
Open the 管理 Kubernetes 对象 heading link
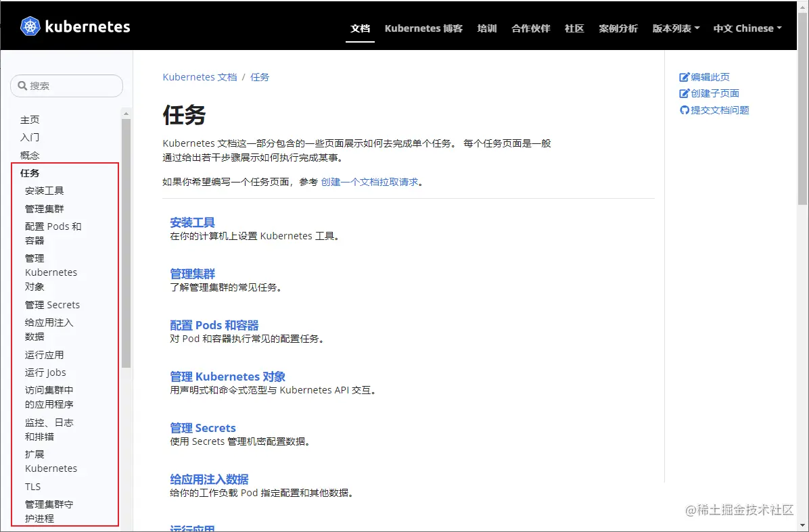(227, 377)
